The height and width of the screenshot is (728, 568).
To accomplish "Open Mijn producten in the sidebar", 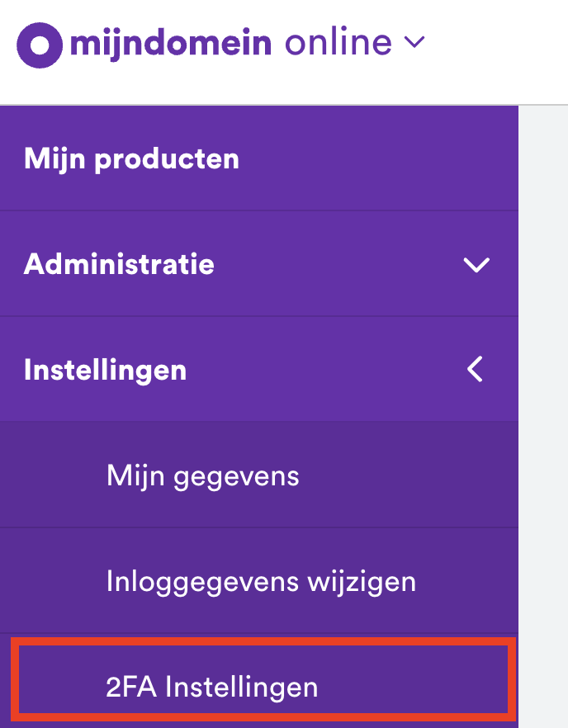I will (131, 158).
